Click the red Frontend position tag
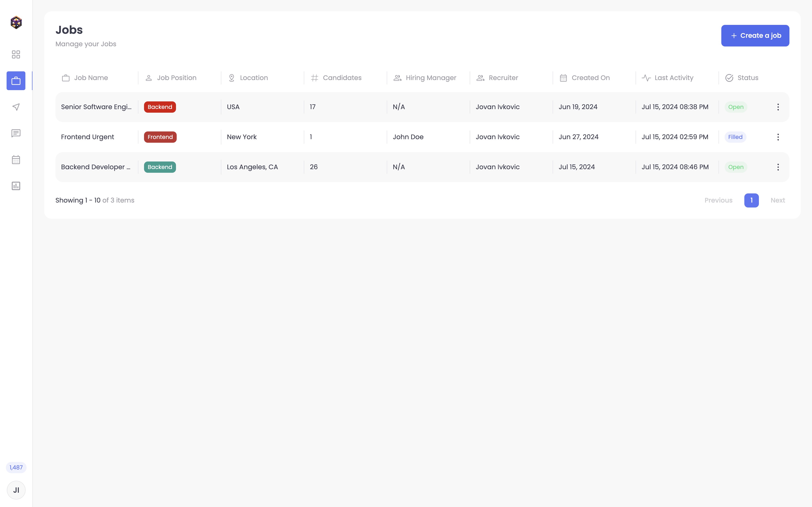Viewport: 812px width, 507px height. point(160,137)
